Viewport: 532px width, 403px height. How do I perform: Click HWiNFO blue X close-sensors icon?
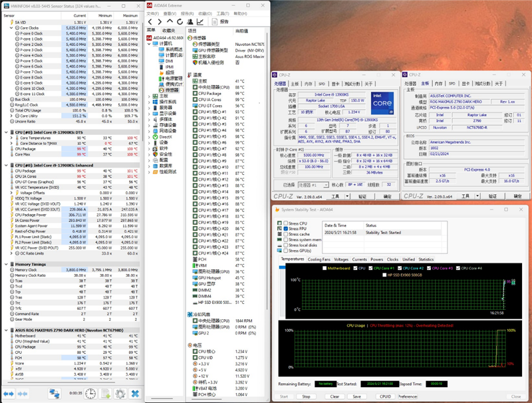point(136,394)
